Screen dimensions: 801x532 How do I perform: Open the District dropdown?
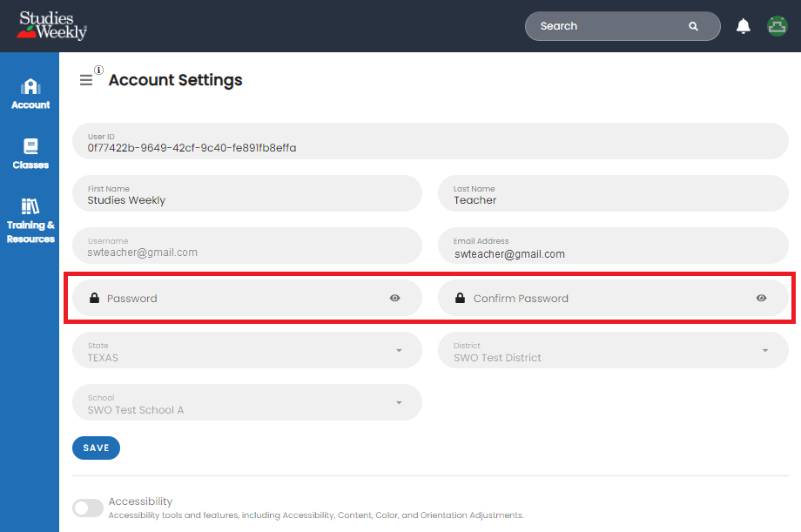[x=613, y=351]
